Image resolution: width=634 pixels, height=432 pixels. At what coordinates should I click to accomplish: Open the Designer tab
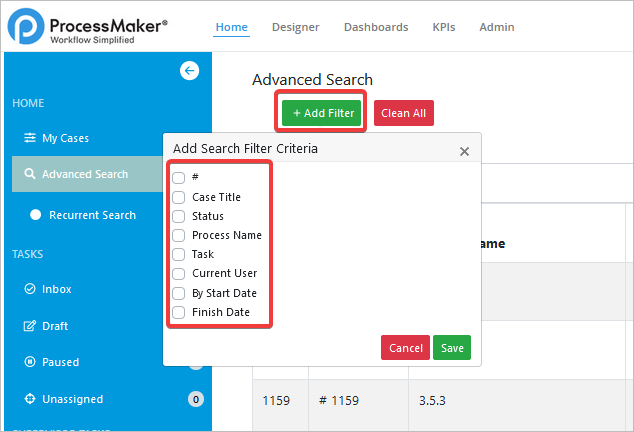coord(295,27)
